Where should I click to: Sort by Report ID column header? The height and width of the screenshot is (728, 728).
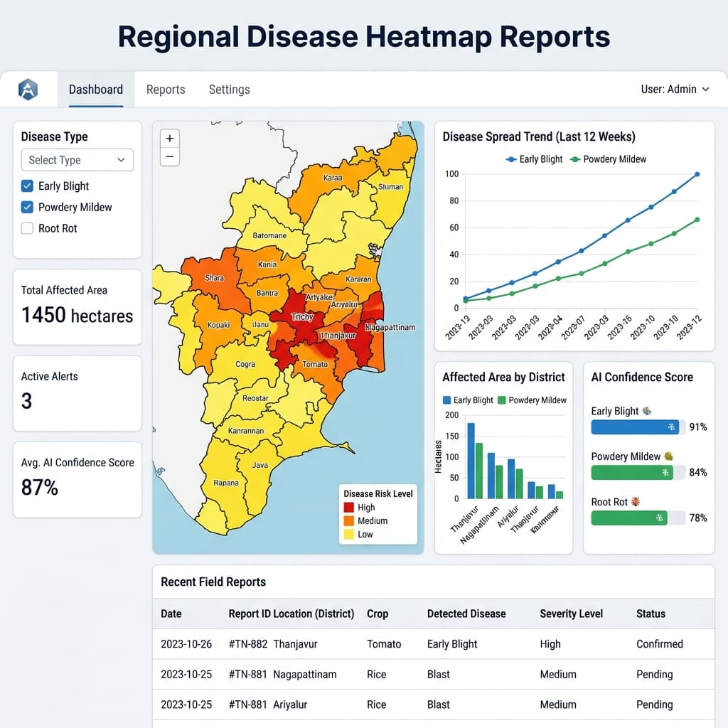(x=250, y=614)
